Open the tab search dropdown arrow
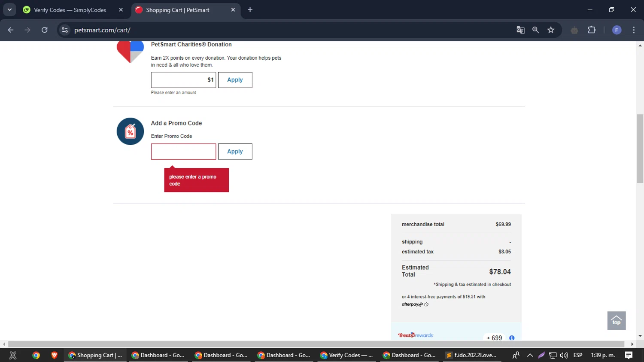 (9, 10)
